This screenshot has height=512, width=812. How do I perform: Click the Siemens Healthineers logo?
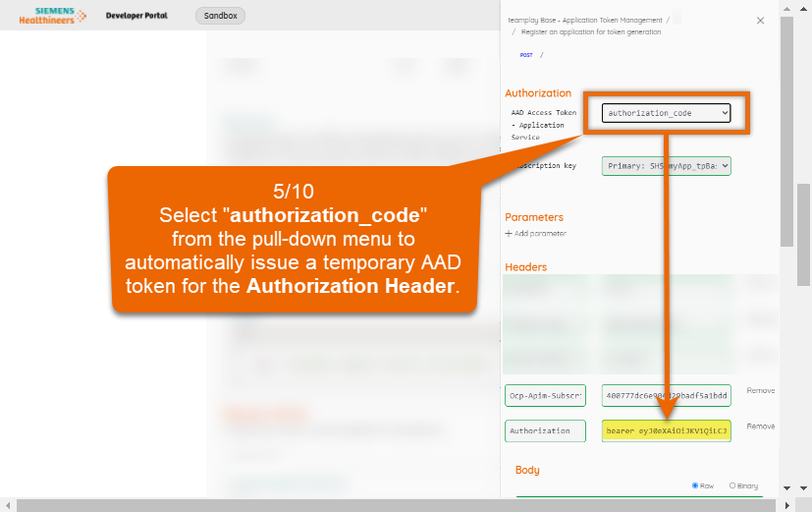pyautogui.click(x=49, y=16)
